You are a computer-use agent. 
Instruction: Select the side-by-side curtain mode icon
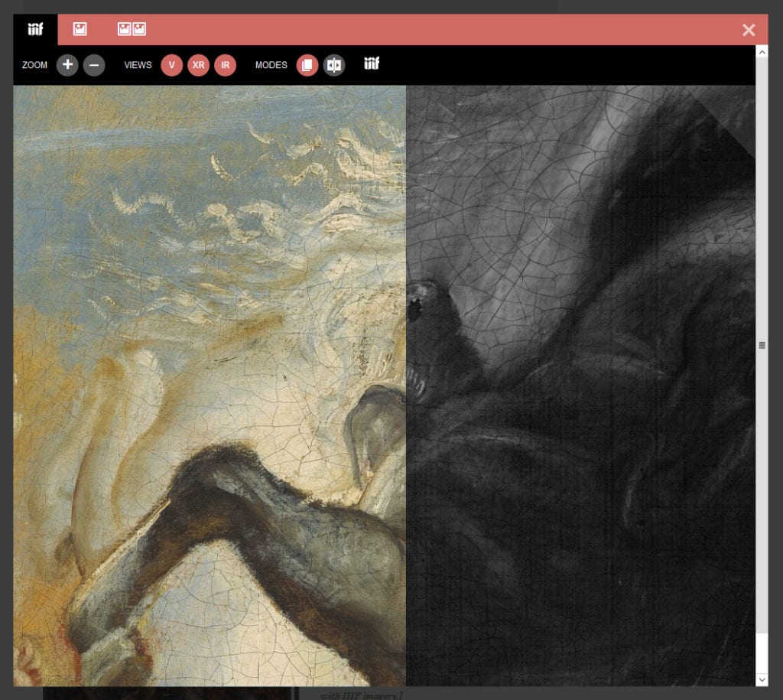tap(334, 65)
